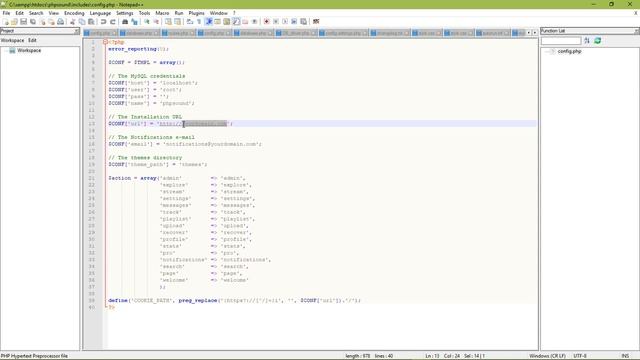Image resolution: width=640 pixels, height=360 pixels.
Task: Click the length status bar entry
Action: click(x=358, y=356)
